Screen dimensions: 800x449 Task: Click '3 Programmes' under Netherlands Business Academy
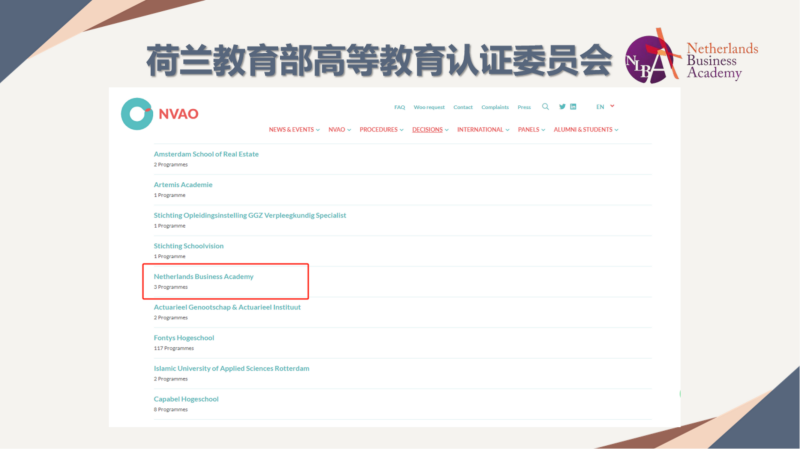click(x=170, y=287)
